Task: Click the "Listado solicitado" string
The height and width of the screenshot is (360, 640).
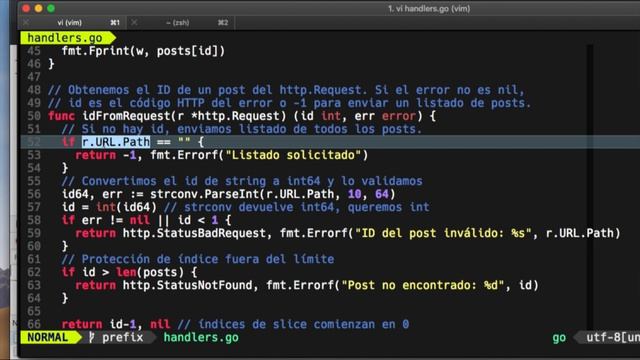Action: click(293, 155)
